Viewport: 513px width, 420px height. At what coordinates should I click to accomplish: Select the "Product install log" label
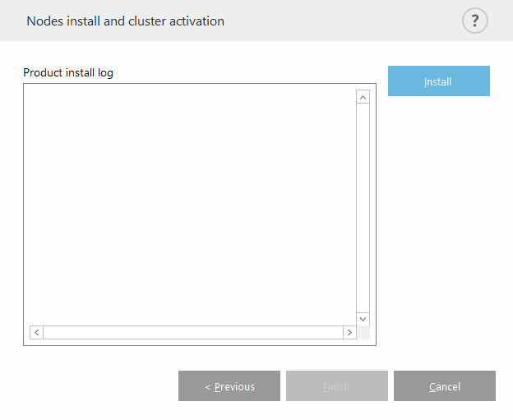tap(68, 72)
